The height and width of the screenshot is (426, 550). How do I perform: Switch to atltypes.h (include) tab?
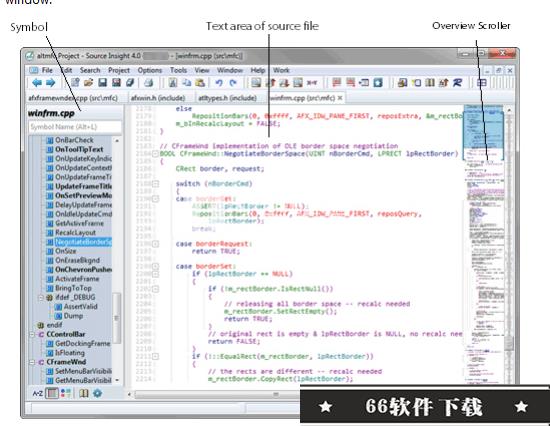(x=227, y=98)
